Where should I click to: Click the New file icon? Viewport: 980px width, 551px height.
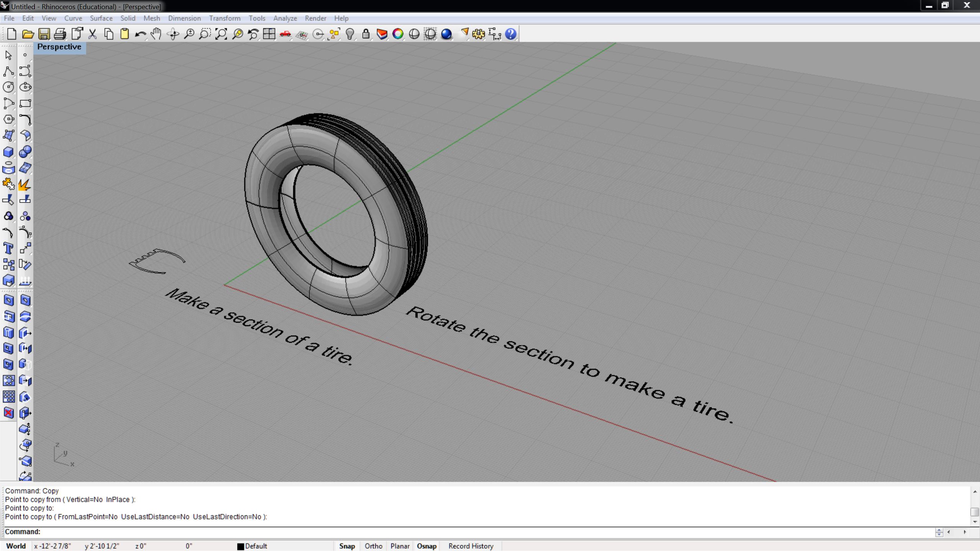[x=11, y=34]
